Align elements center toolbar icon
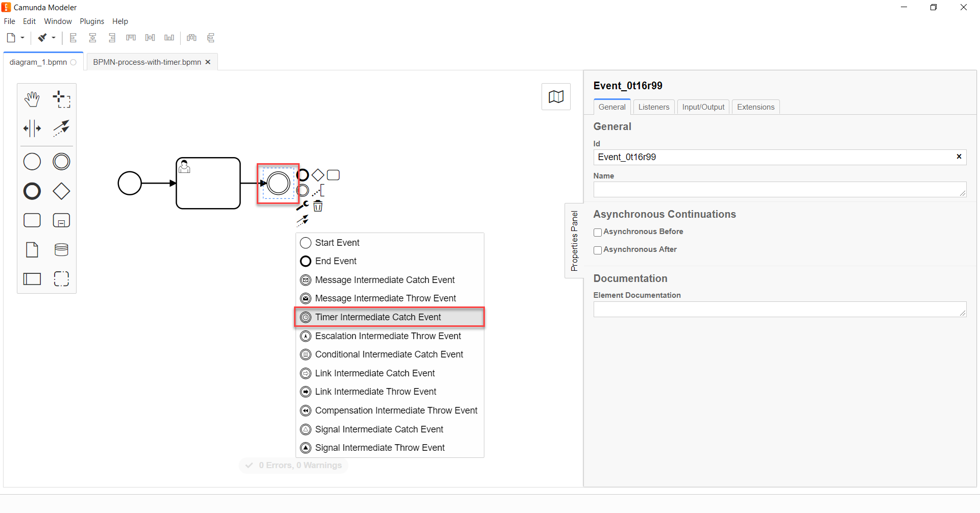The image size is (980, 513). click(92, 38)
